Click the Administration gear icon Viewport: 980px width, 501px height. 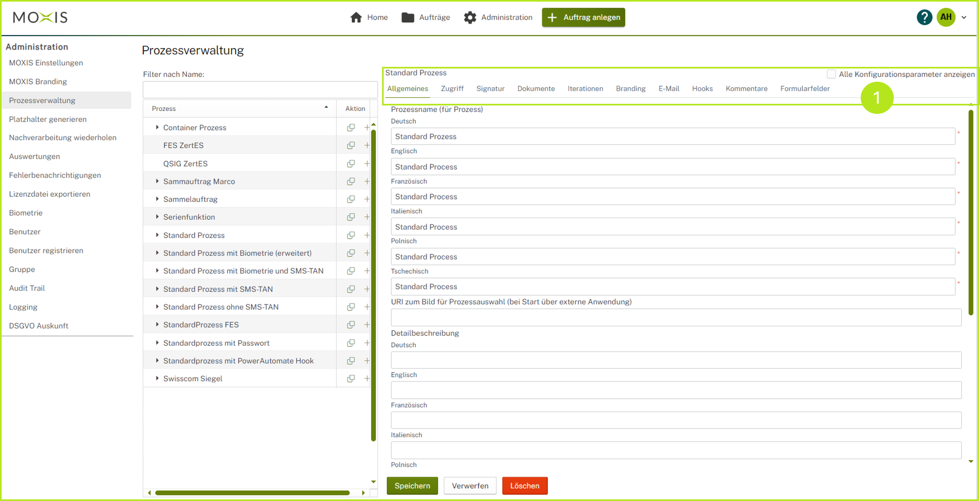pos(470,18)
